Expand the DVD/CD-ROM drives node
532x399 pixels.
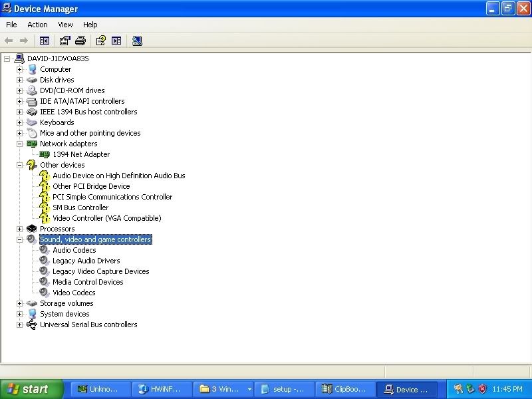(20, 90)
